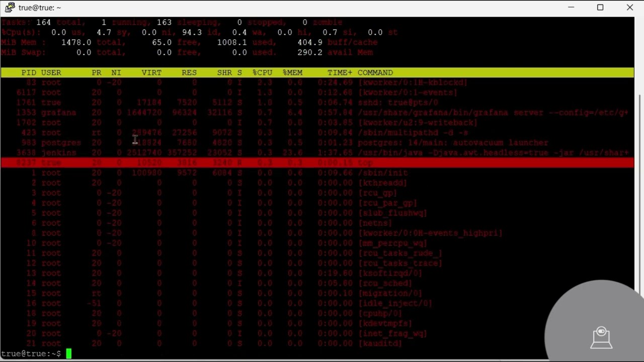Click the [kworker/u2:9-writeback] entry
Viewport: 644px width, 362px height.
point(418,123)
